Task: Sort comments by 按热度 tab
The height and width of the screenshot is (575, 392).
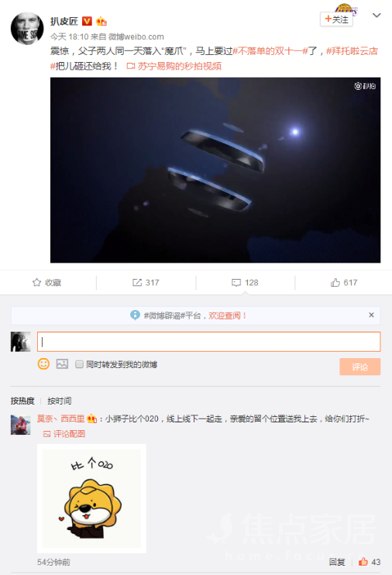Action: 22,401
